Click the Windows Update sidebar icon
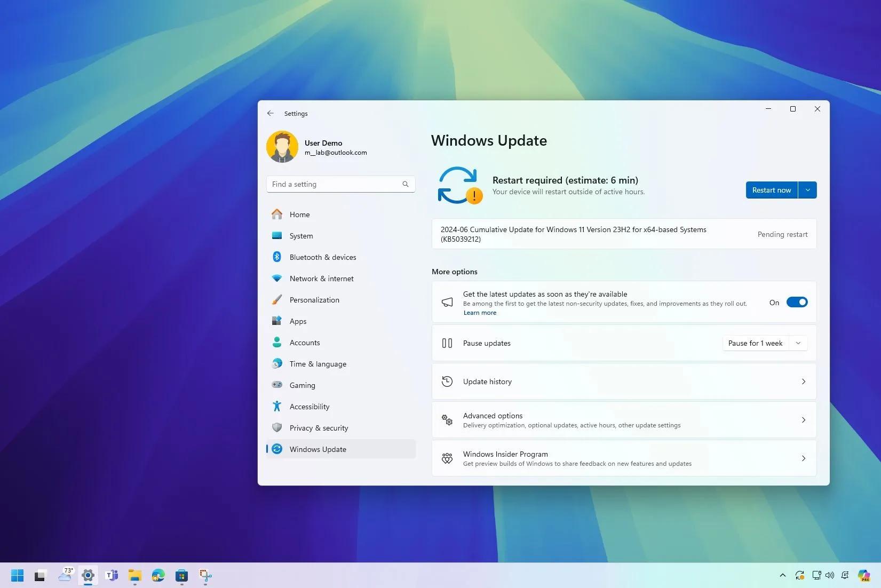 277,449
